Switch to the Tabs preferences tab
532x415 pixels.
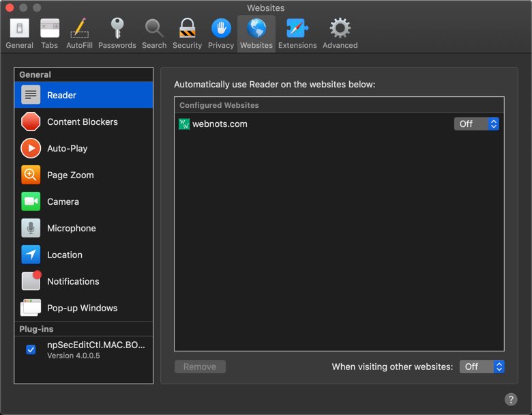(x=49, y=33)
